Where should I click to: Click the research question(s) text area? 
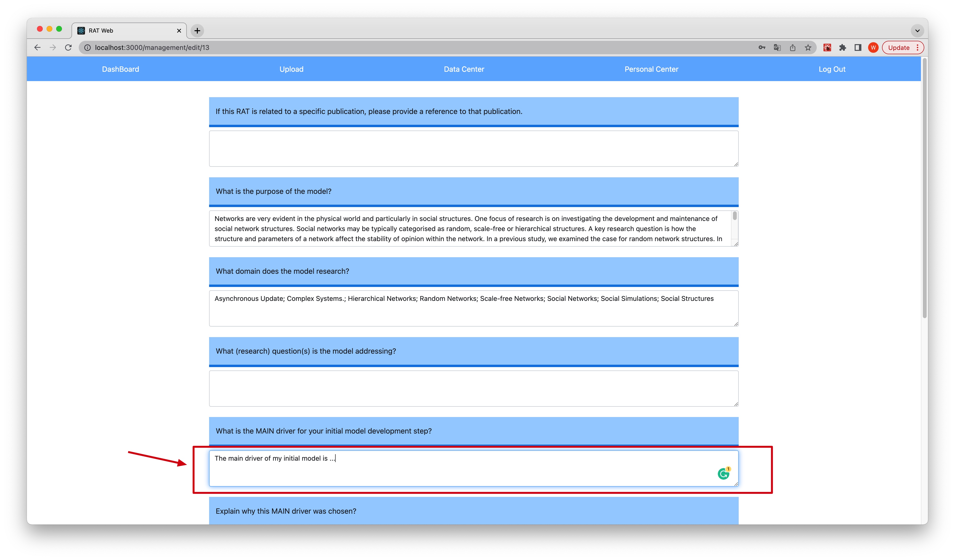coord(473,388)
